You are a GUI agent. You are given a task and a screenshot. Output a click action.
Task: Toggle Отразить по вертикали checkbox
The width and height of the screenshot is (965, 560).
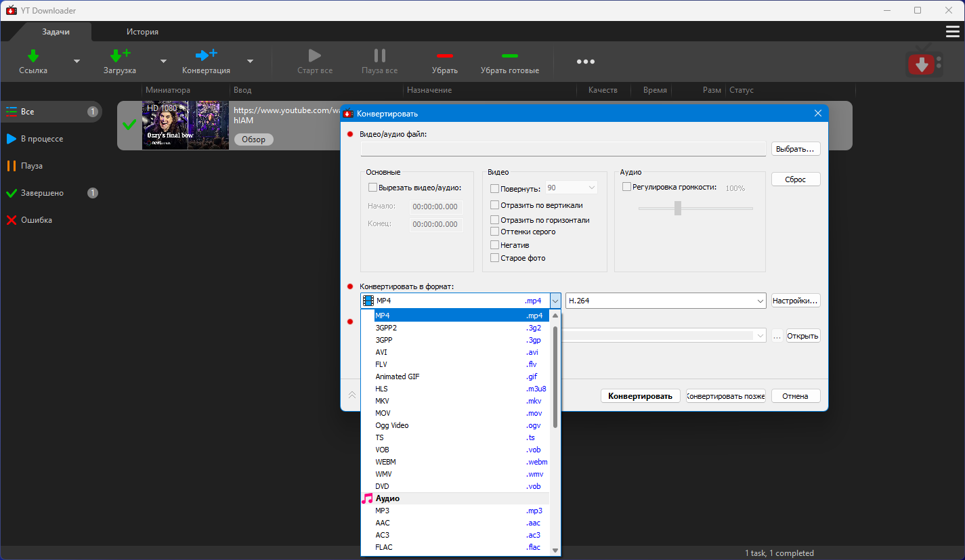pos(494,205)
